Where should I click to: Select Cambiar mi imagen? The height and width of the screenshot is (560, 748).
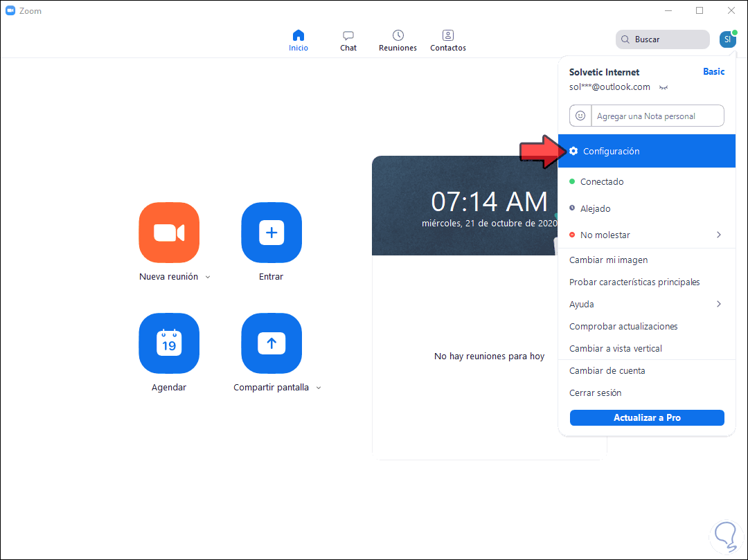coord(646,260)
